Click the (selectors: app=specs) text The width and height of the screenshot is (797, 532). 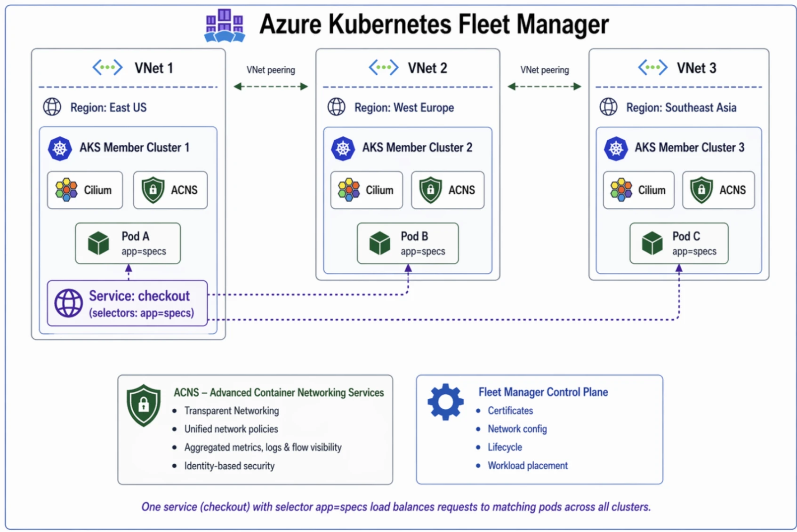click(141, 313)
